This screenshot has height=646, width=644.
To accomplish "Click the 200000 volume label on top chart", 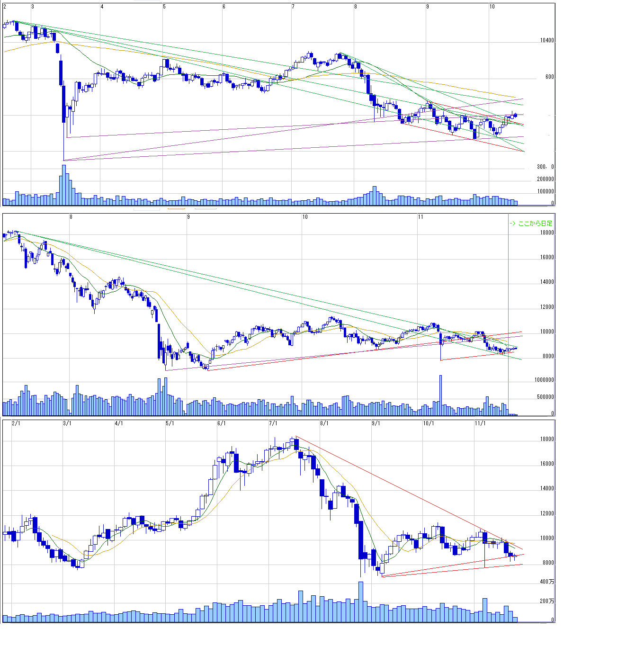I will 545,179.
